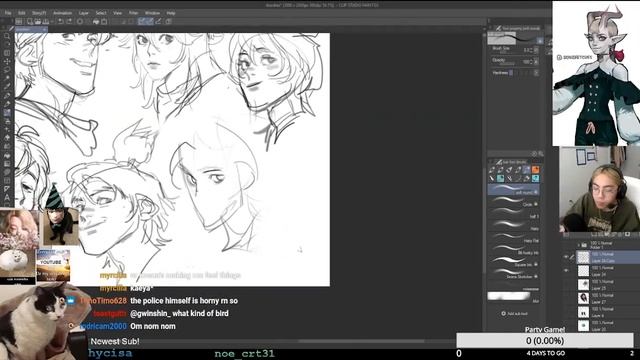Select the Eyedropper tool
Screen dimensions: 640x360
pos(7,87)
